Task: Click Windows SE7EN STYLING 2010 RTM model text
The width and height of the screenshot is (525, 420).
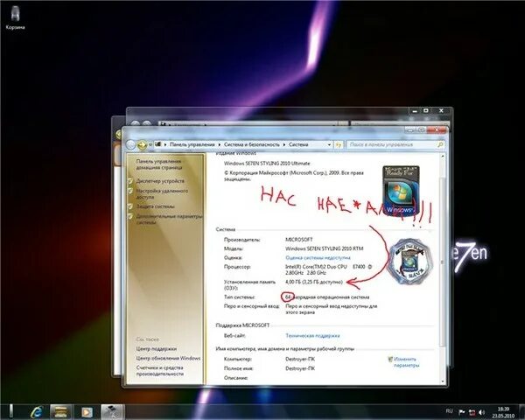Action: click(x=324, y=248)
